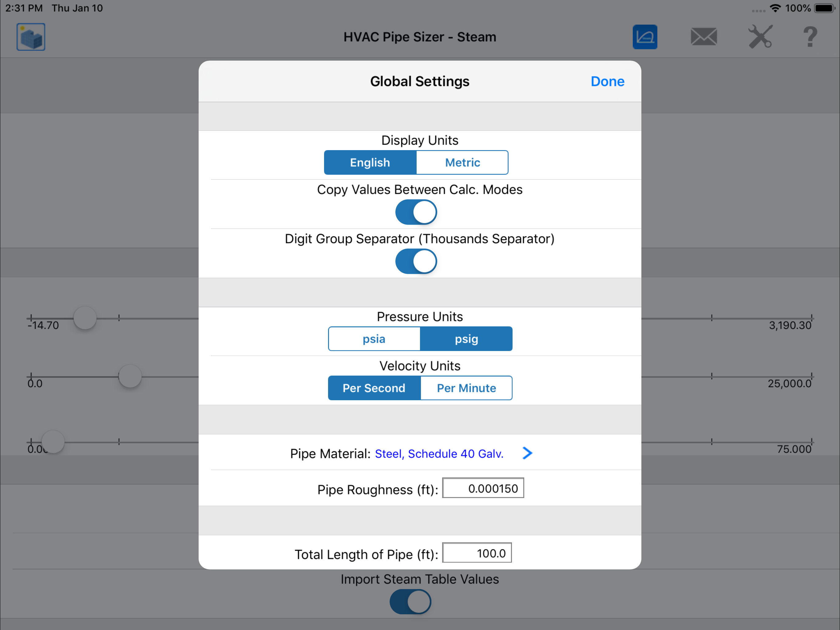Tap the question mark help icon
840x630 pixels.
810,37
